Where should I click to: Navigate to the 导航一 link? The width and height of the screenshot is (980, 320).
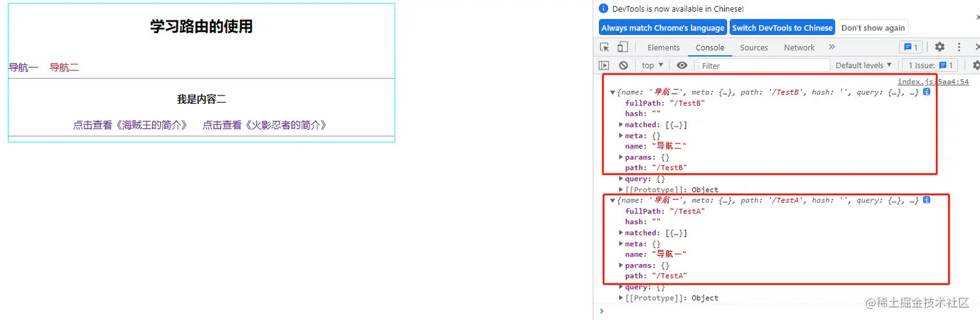(23, 68)
